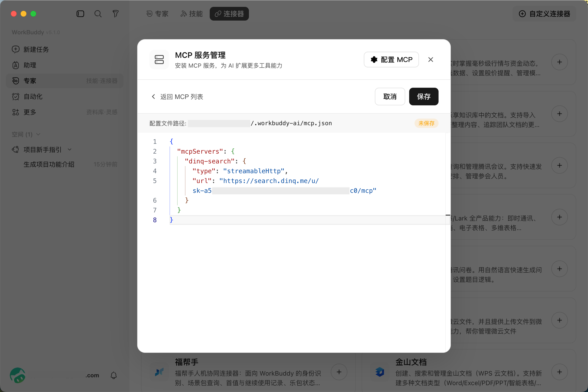The width and height of the screenshot is (588, 392).
Task: Click the 保存 button
Action: 424,97
